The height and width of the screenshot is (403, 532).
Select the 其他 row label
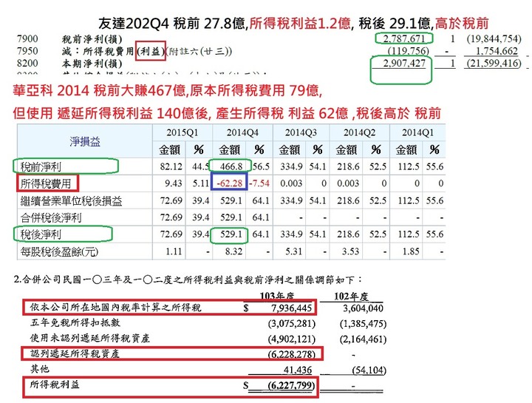point(40,369)
